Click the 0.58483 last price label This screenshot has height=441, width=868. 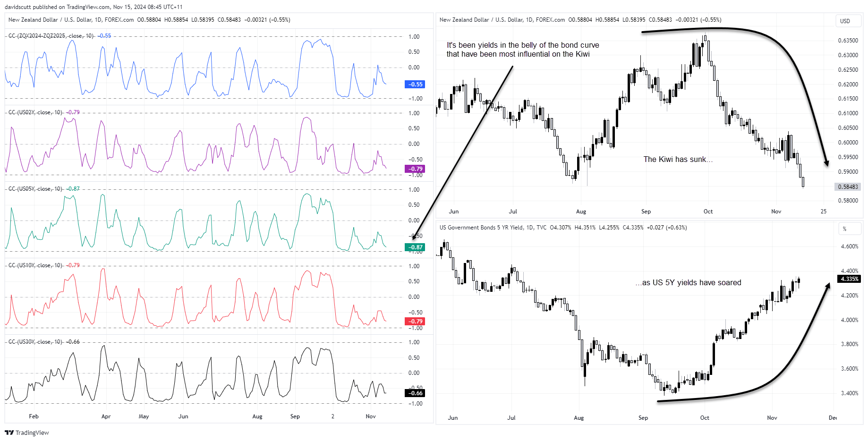(848, 187)
